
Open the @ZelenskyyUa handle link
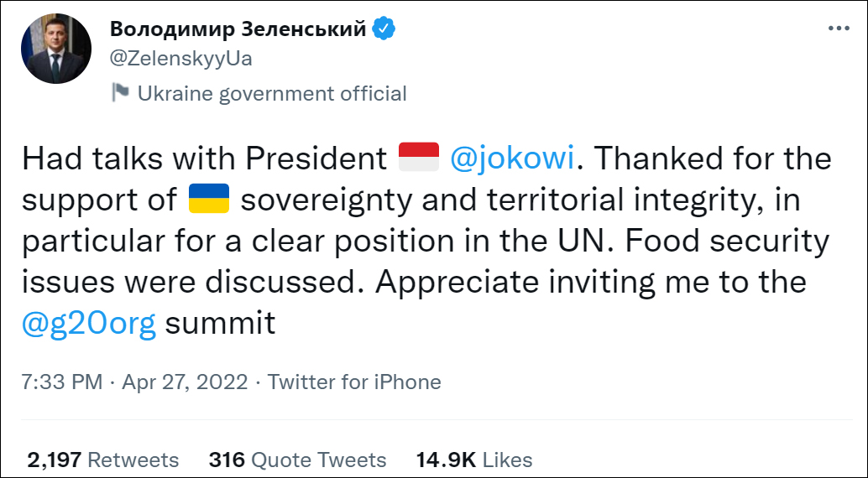point(181,58)
